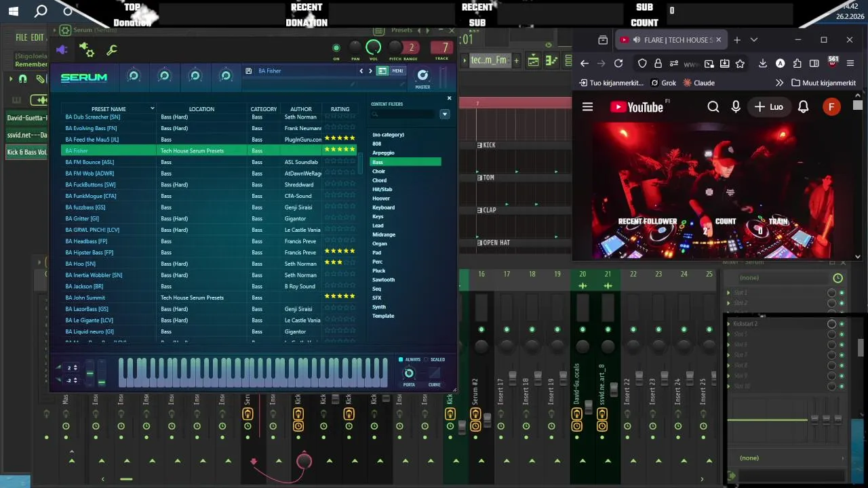Screen dimensions: 868x488
Task: Toggle the ALWAYS portamento option in Serum
Action: tap(401, 359)
